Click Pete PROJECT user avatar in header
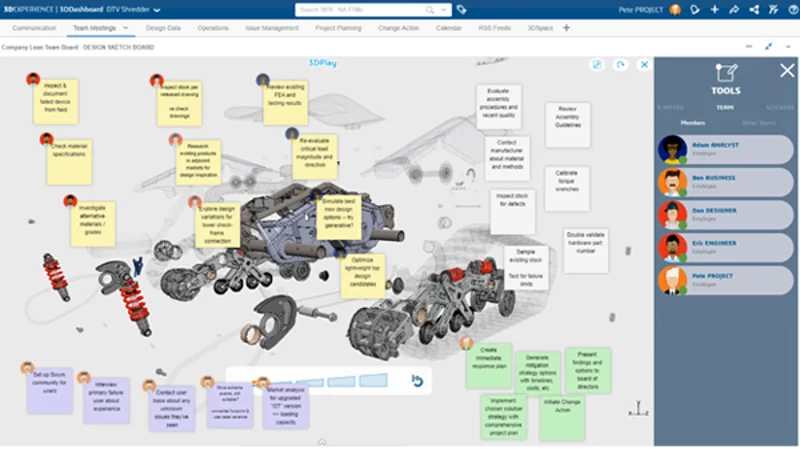The height and width of the screenshot is (449, 800). tap(674, 9)
